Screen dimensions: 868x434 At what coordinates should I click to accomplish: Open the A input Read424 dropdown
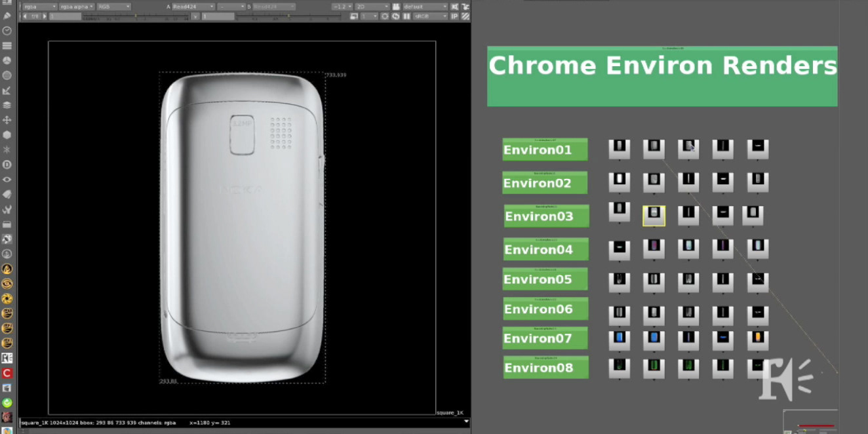193,7
